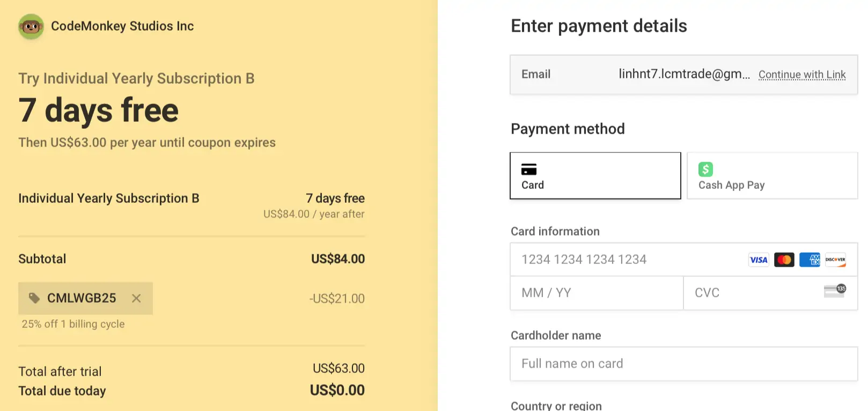Remove the CMLWGB25 coupon code
The height and width of the screenshot is (411, 868).
tap(136, 298)
